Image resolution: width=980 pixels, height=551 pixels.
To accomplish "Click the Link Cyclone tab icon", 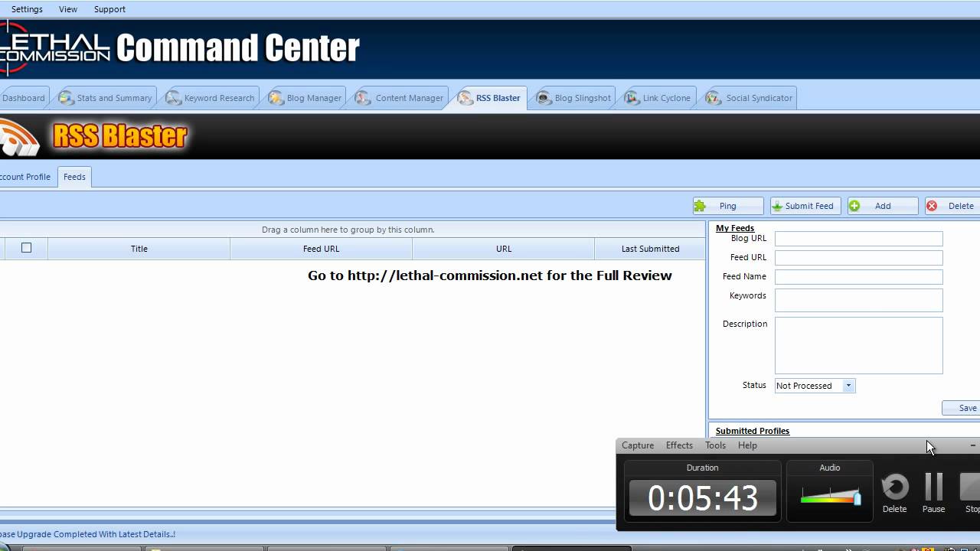I will pos(632,98).
